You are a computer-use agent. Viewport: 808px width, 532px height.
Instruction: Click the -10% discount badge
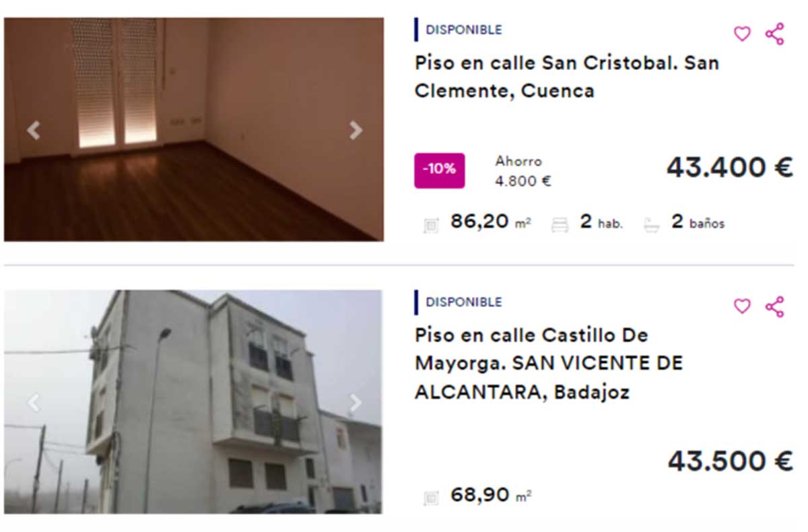[439, 169]
